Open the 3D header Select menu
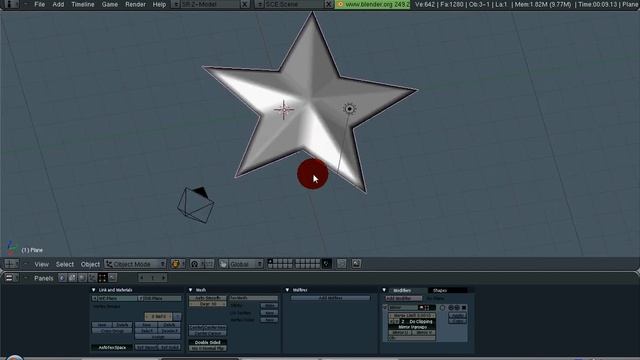This screenshot has height=360, width=640. tap(64, 264)
